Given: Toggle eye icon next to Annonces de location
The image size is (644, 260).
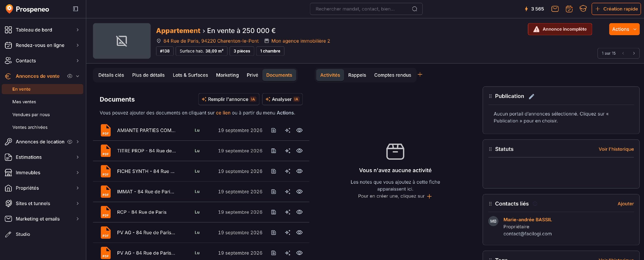Looking at the screenshot, I should click(70, 142).
